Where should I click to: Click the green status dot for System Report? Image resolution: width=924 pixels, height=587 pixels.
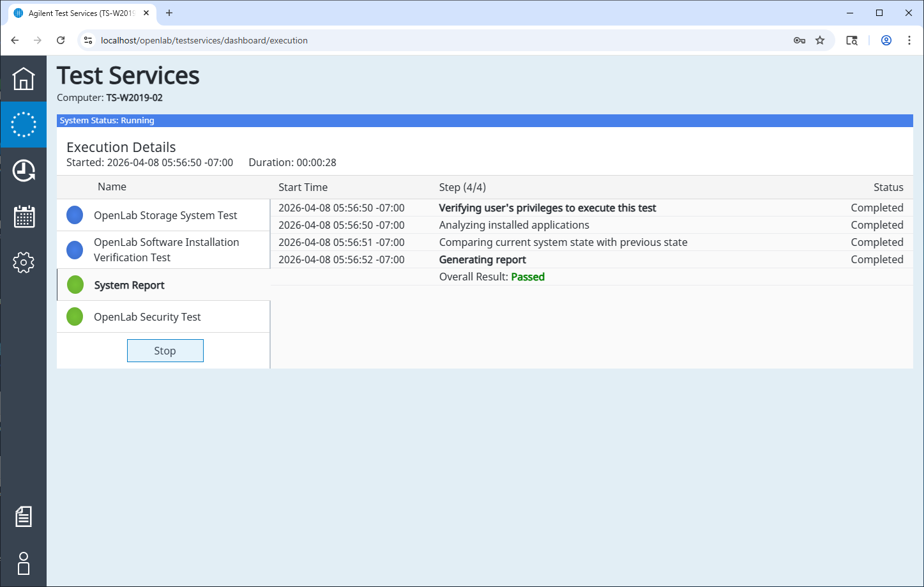[75, 285]
